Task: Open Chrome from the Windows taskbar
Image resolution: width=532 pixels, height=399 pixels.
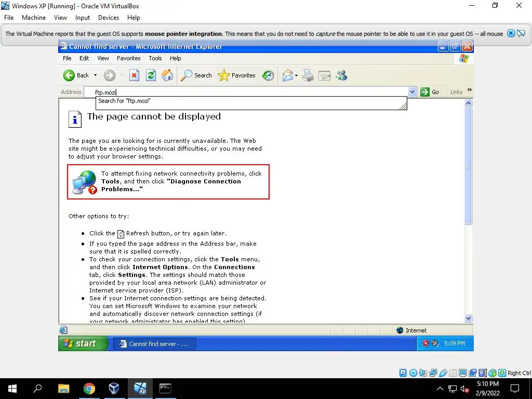Action: 89,389
